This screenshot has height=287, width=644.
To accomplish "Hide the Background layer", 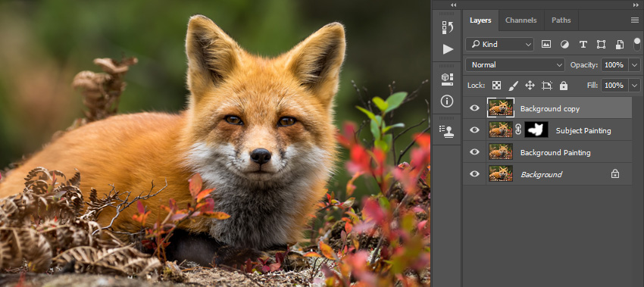I will (x=474, y=173).
